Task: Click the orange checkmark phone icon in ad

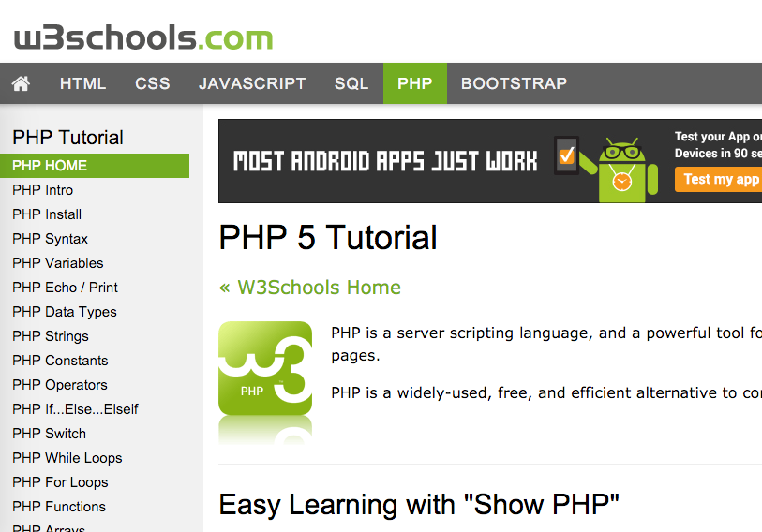Action: (x=567, y=155)
